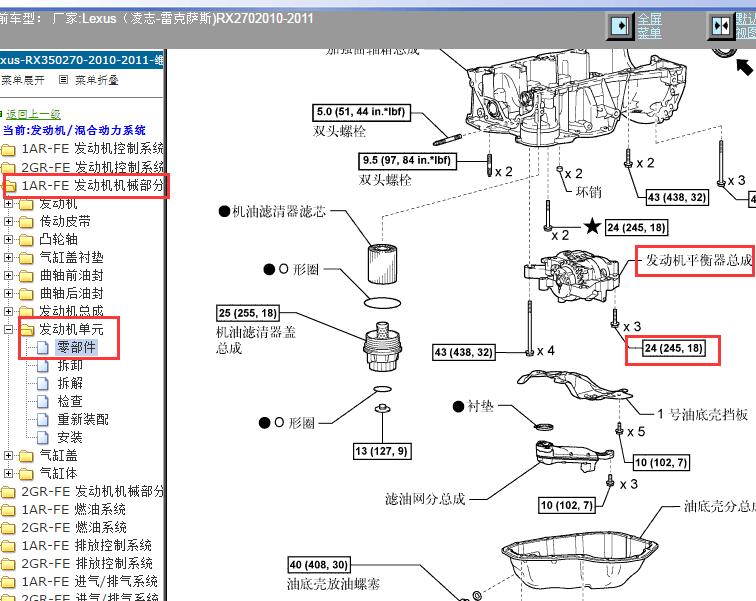Expand the 发动机 tree node
The height and width of the screenshot is (601, 756).
coord(8,204)
